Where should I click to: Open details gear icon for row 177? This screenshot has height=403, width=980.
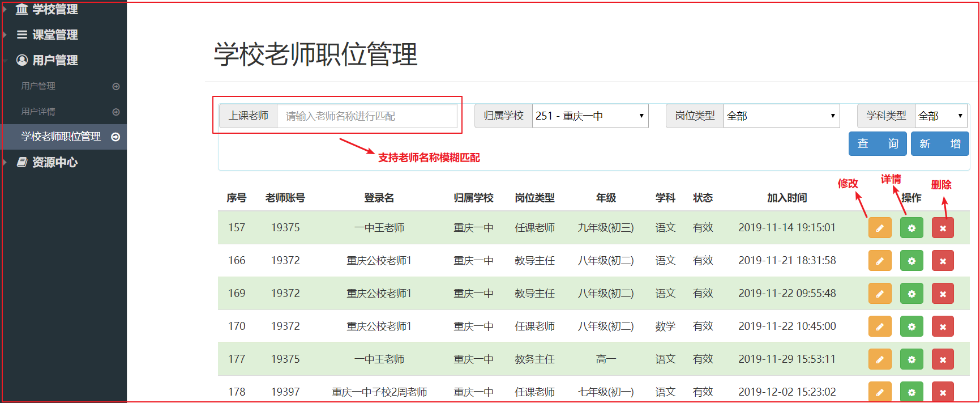(x=911, y=359)
